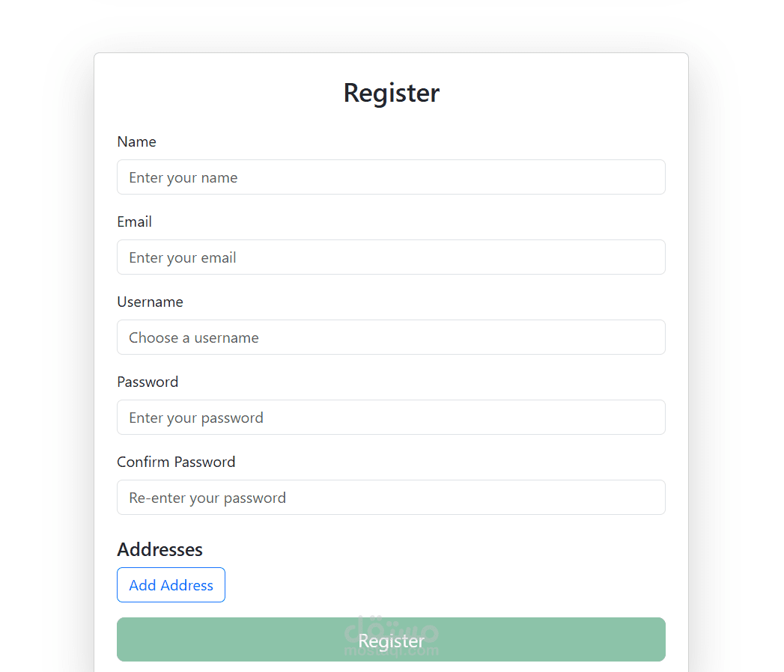Click the Confirm Password label
The width and height of the screenshot is (784, 672).
[176, 462]
